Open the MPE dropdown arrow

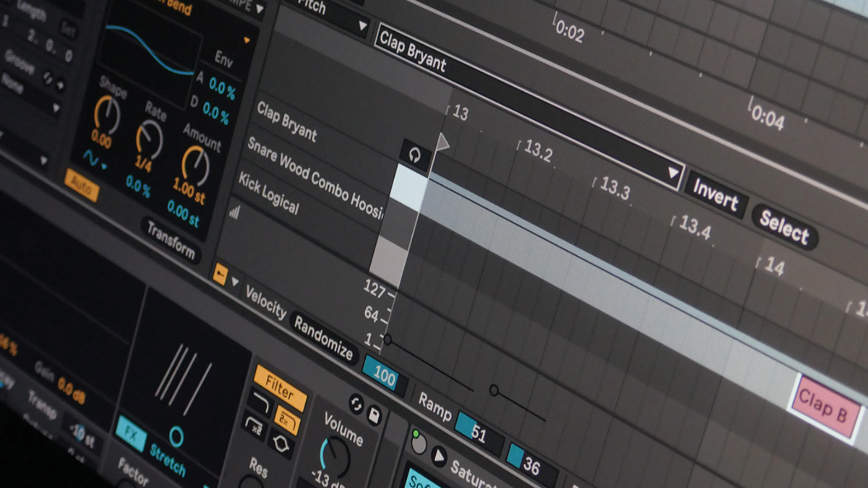[x=260, y=8]
